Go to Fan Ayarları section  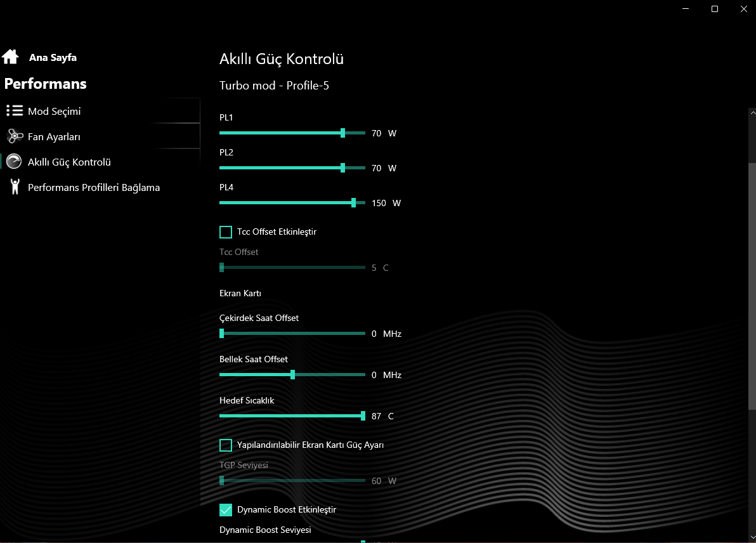click(x=54, y=136)
